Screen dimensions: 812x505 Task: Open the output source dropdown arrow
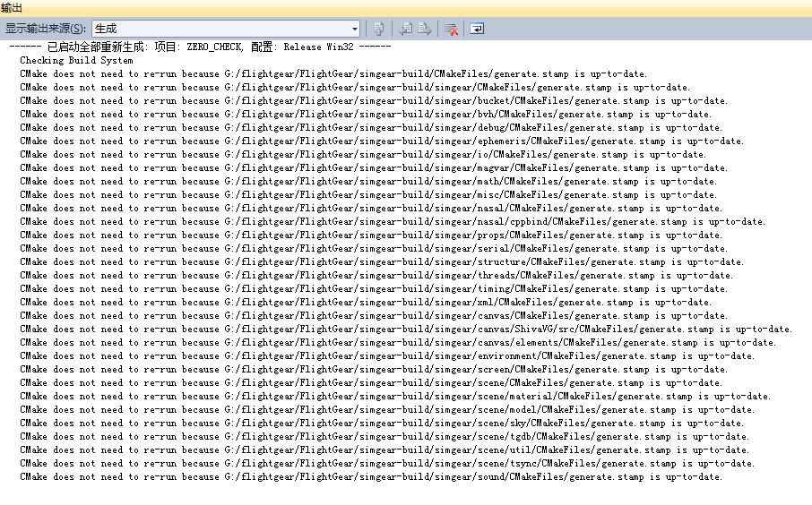point(355,29)
